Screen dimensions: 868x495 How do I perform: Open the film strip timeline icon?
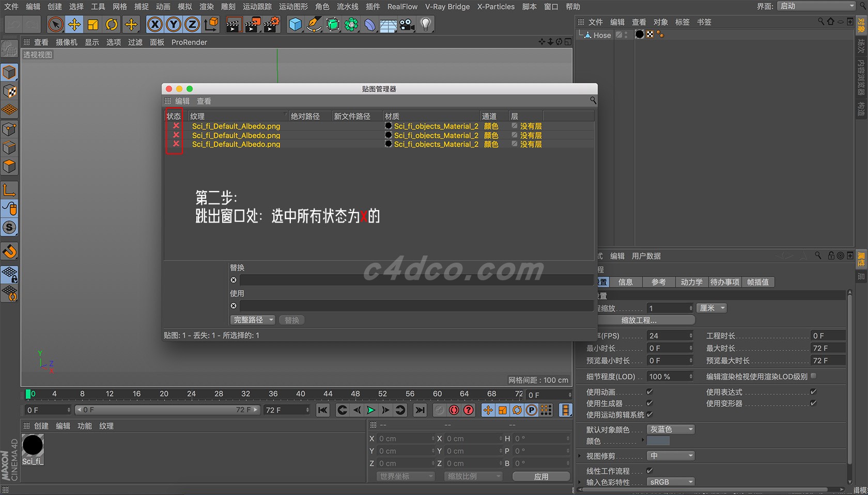566,410
